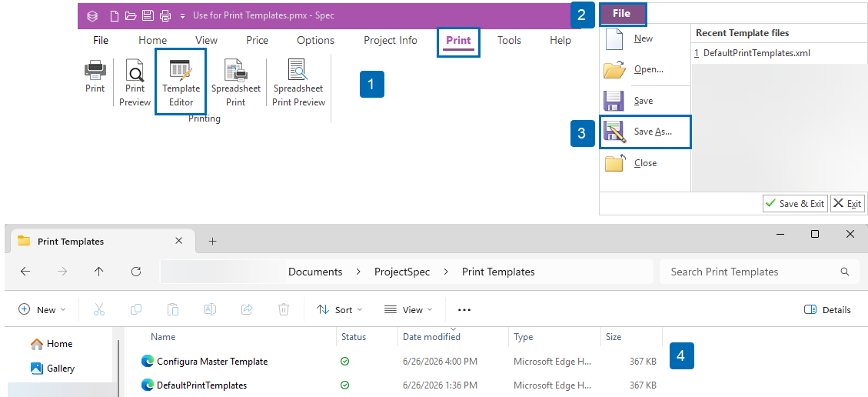868x397 pixels.
Task: Select the ribbon's Spreadsheet Print button
Action: pyautogui.click(x=236, y=82)
